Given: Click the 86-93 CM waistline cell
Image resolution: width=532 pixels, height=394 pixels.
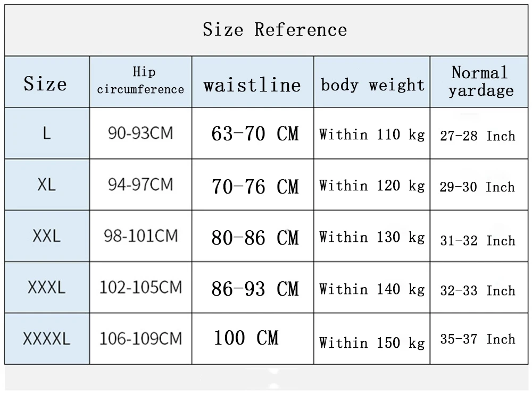Looking at the screenshot, I should [255, 289].
